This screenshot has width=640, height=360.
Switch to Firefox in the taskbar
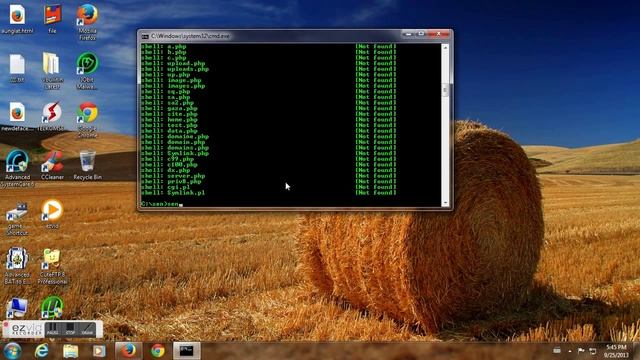pos(129,351)
